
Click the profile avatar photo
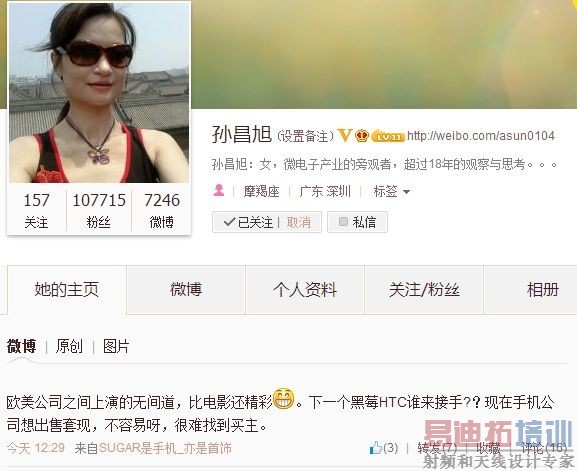click(99, 93)
